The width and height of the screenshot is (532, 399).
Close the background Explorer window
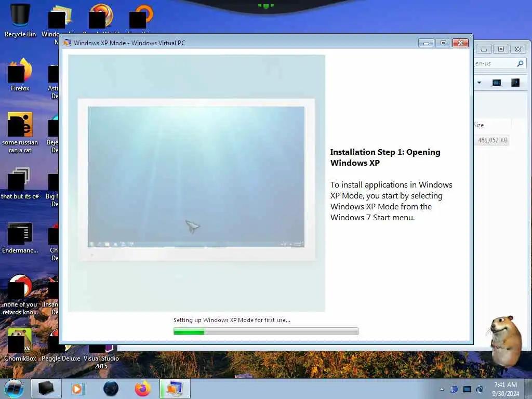[x=518, y=49]
